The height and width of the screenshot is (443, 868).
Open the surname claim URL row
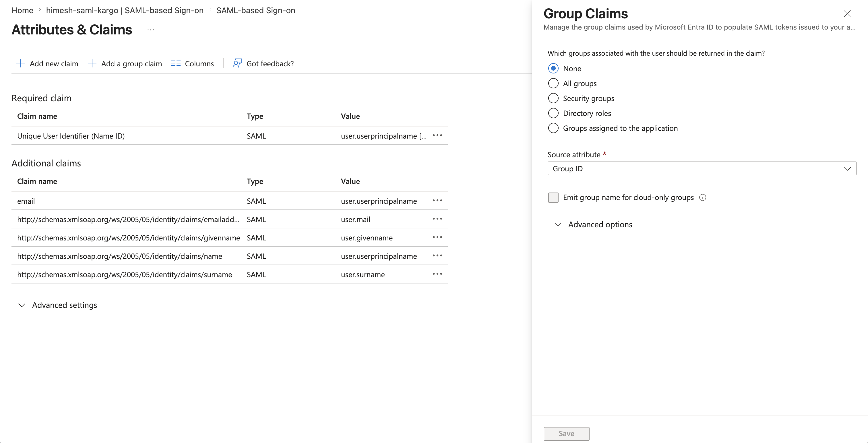pyautogui.click(x=229, y=274)
